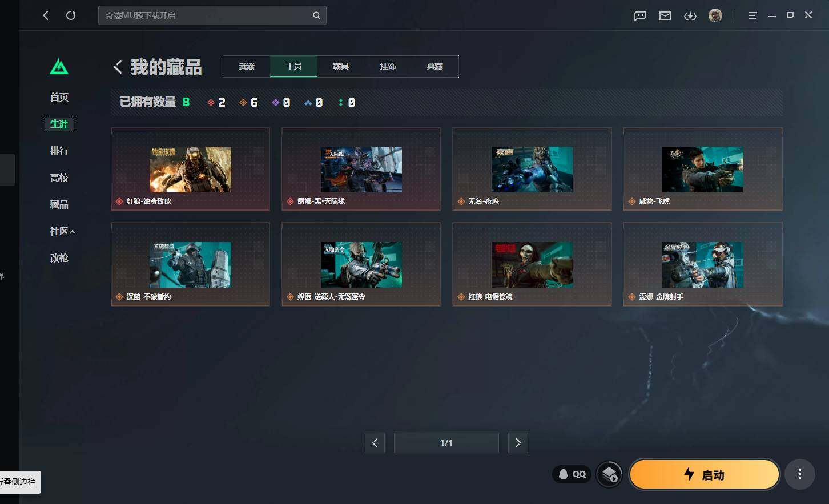This screenshot has width=829, height=504.
Task: Go back with the top-bar back arrow
Action: pos(46,15)
